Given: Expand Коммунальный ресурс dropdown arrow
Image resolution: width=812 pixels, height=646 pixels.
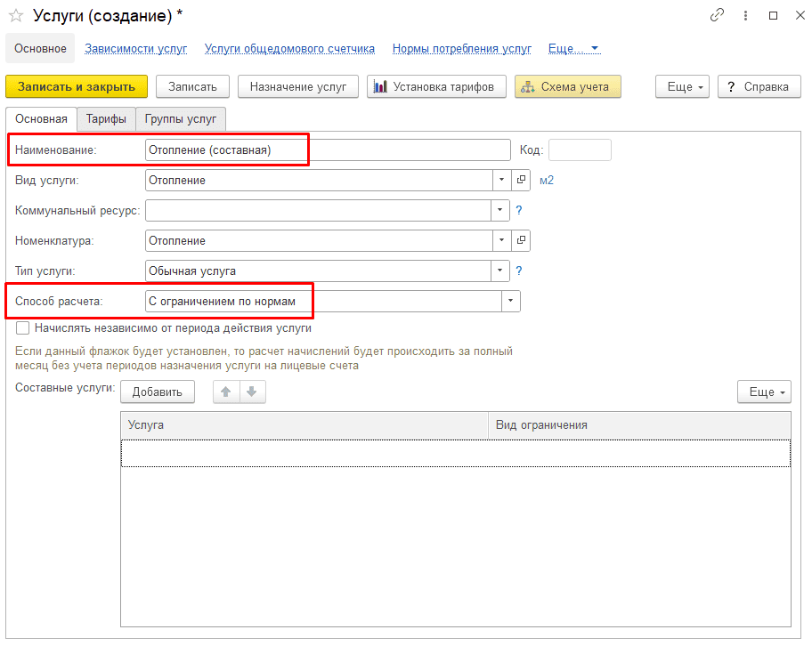Looking at the screenshot, I should click(499, 210).
